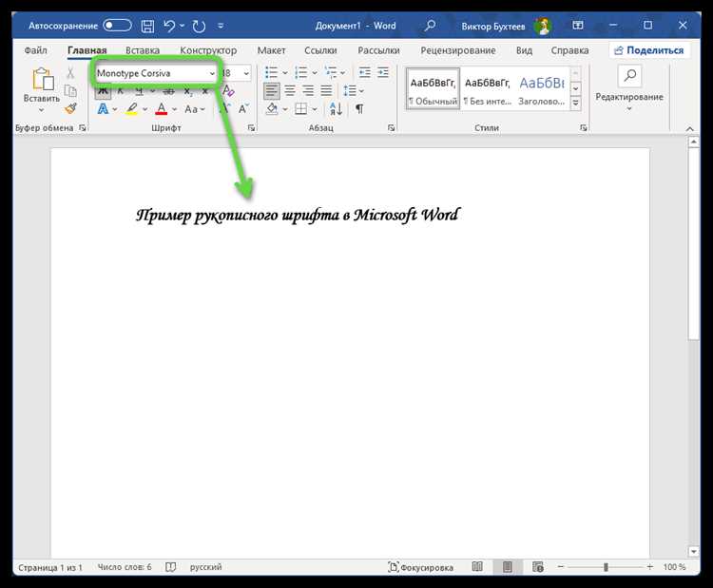
Task: Adjust the zoom slider handle
Action: [606, 567]
